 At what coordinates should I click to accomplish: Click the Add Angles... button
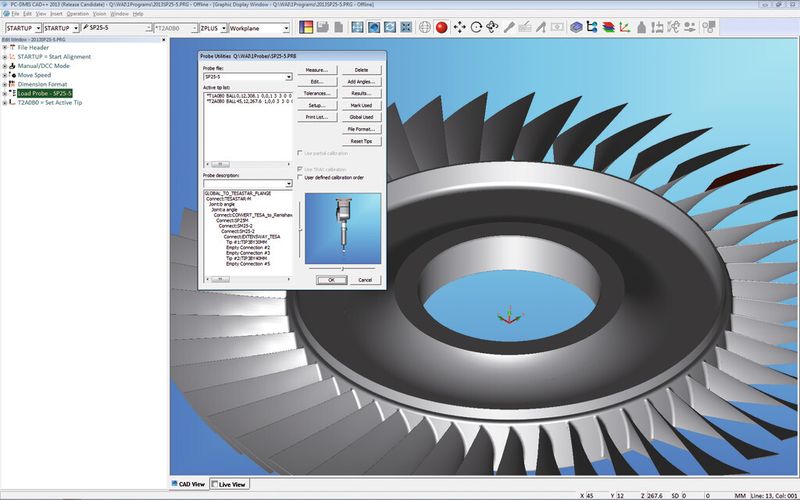(x=361, y=82)
